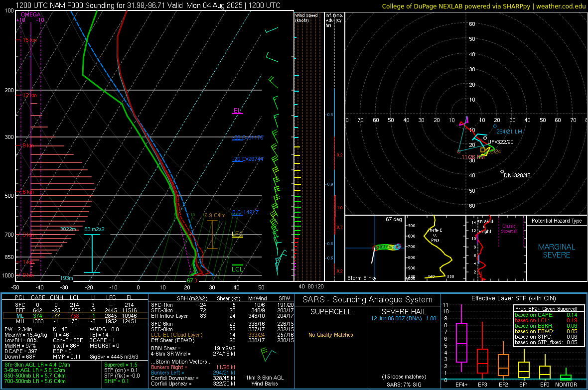Viewport: 588px width, 390px height.
Task: Click the 'MARGINAL SEVERE' hazard text
Action: [x=557, y=251]
